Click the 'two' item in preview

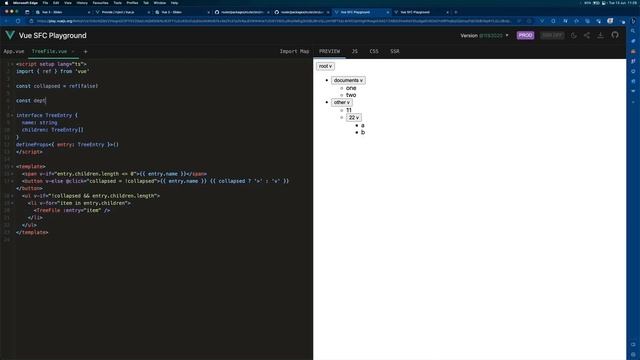[x=351, y=95]
